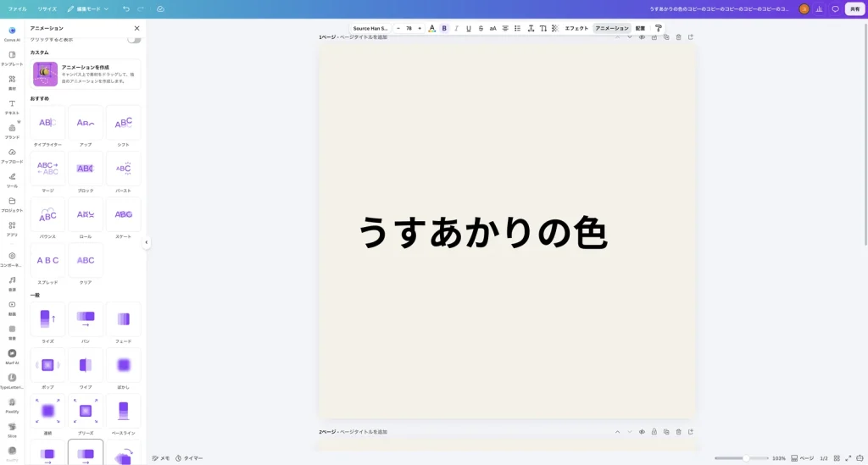Click the cloud save status icon
The image size is (868, 465).
(160, 8)
